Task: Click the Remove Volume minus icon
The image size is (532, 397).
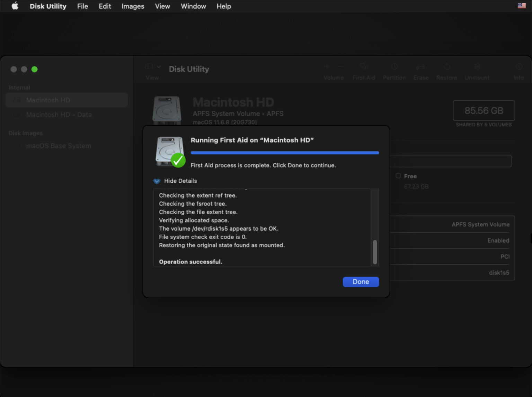Action: [x=340, y=66]
